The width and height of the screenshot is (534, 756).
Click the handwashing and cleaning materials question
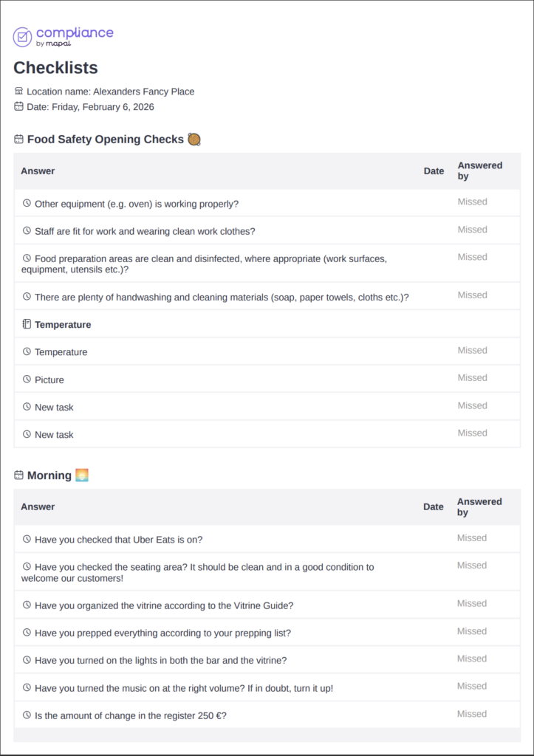222,298
